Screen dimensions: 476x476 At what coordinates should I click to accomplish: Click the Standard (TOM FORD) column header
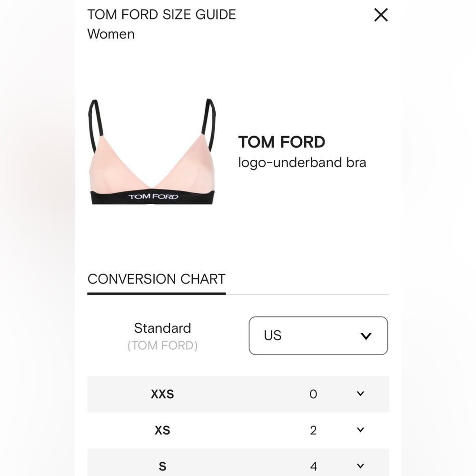163,335
